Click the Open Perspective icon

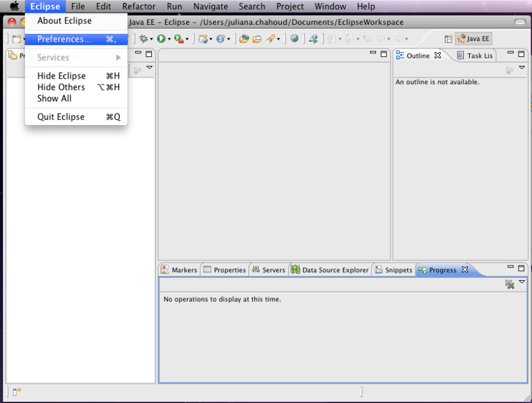(x=449, y=39)
